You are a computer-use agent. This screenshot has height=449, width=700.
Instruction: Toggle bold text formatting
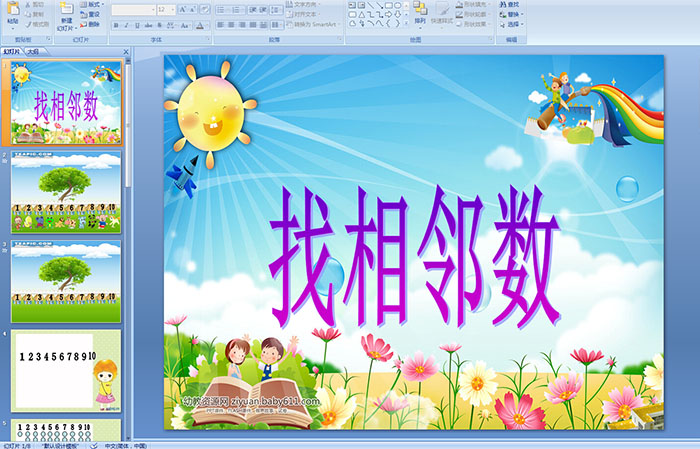(x=114, y=24)
